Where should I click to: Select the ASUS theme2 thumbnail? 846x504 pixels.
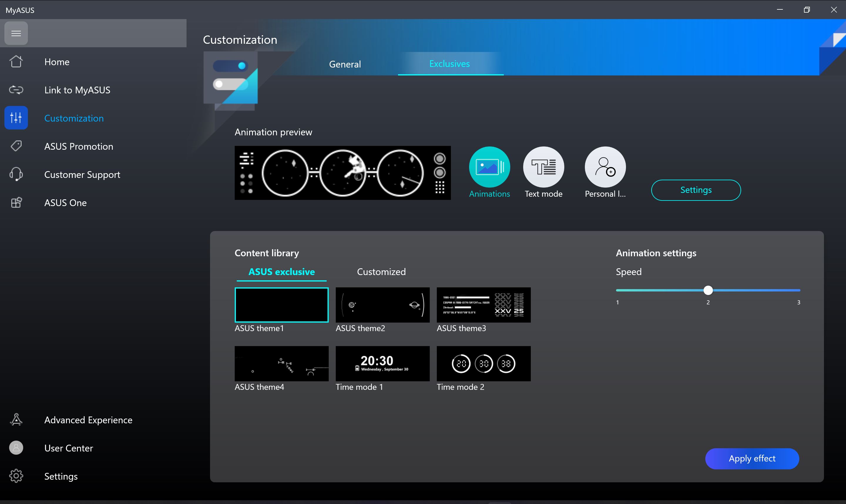[382, 305]
